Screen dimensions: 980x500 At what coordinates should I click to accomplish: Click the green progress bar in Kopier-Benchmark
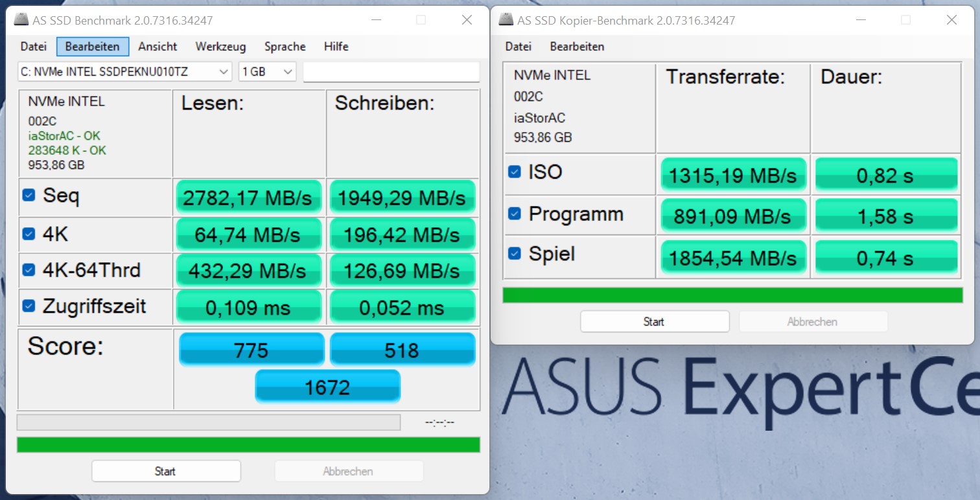point(732,295)
